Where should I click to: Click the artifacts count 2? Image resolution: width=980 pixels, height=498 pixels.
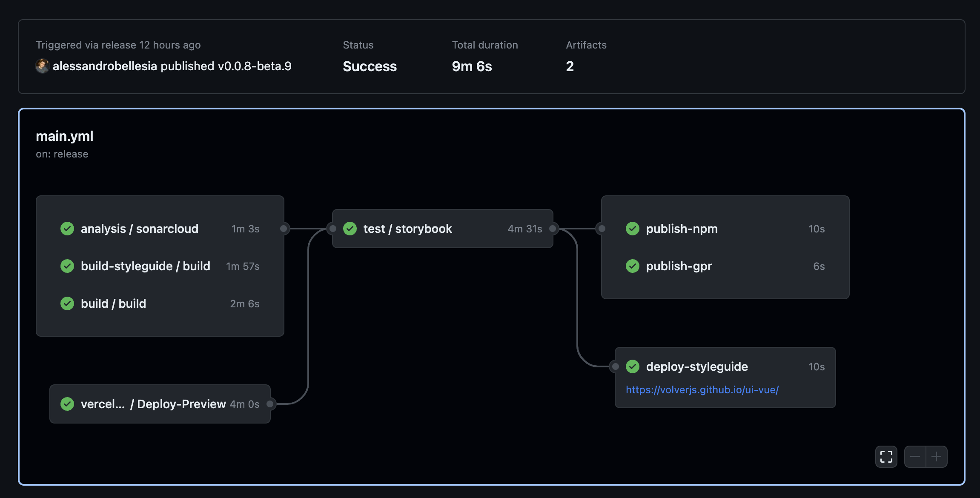570,66
